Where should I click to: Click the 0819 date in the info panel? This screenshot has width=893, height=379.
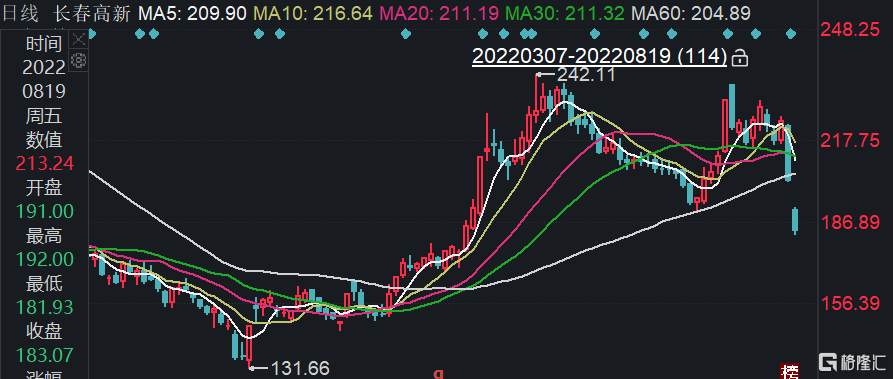[x=44, y=92]
